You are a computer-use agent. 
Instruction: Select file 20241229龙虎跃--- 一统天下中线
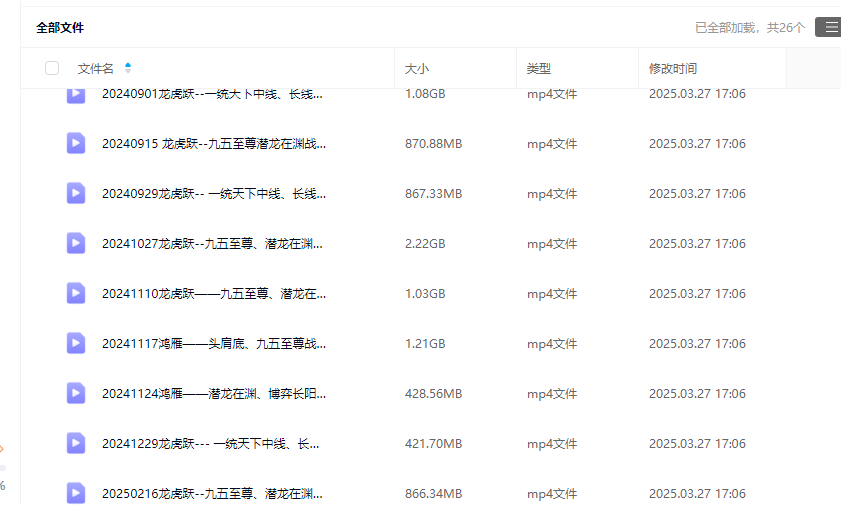pos(211,444)
